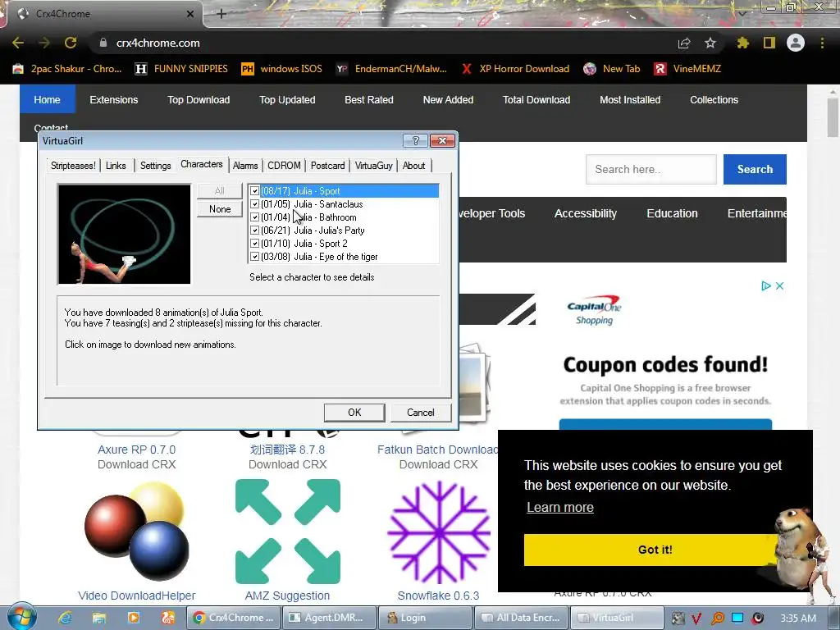Screen dimensions: 840x630
Task: Open the Learn more cookie link
Action: pos(559,507)
